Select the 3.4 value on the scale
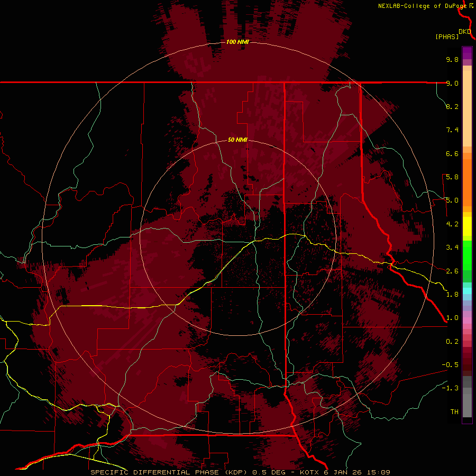Screen dimensions: 476x476 click(x=452, y=248)
